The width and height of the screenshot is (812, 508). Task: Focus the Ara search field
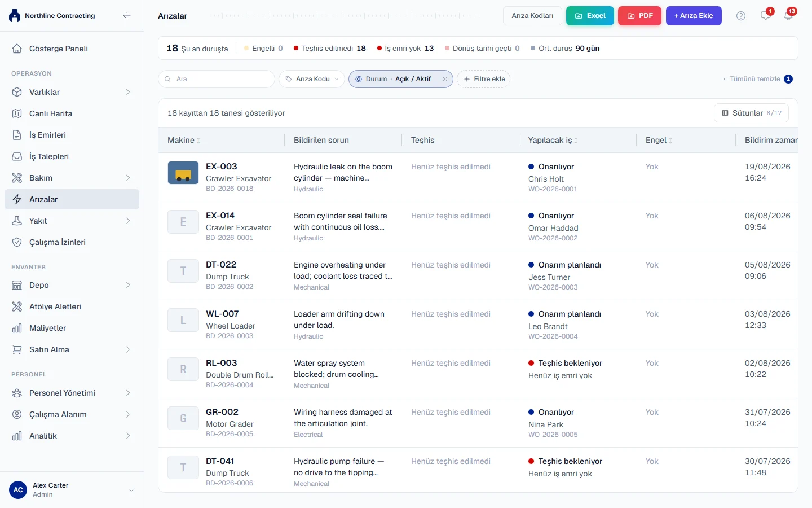(x=217, y=79)
